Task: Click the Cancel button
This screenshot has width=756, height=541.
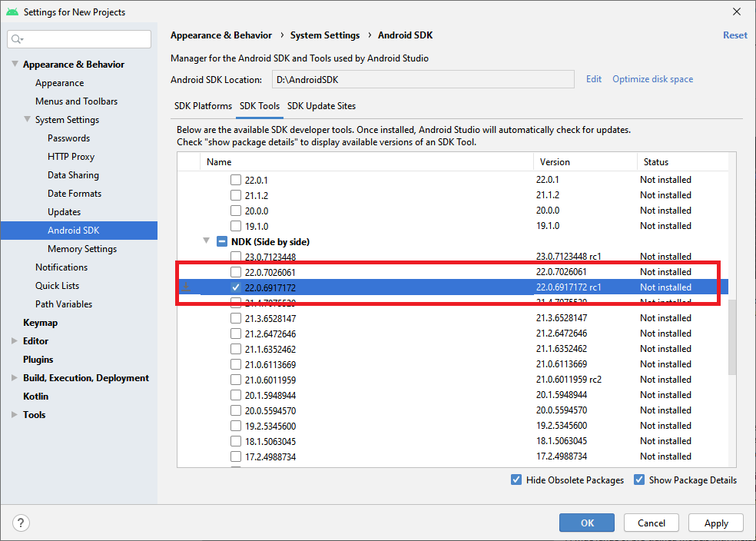Action: click(x=652, y=523)
